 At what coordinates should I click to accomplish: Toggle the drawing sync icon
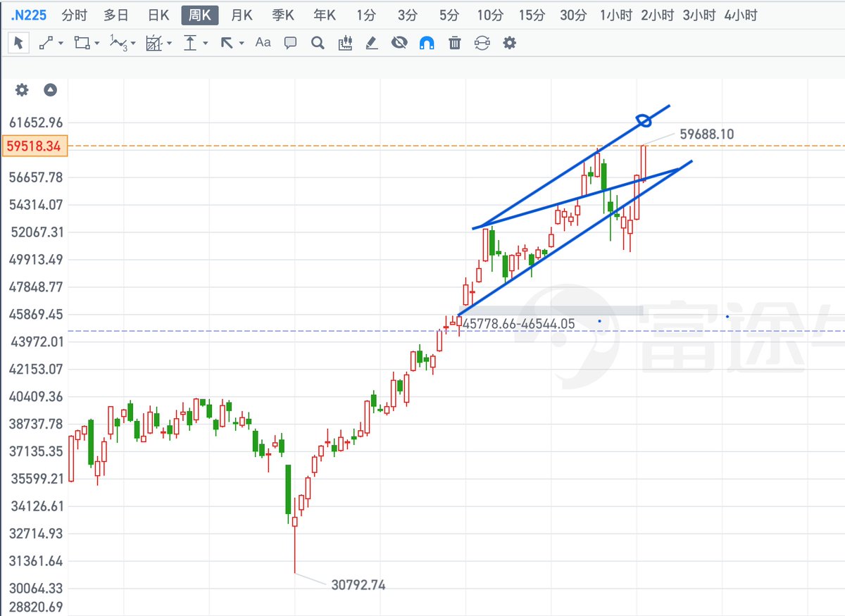tap(482, 43)
